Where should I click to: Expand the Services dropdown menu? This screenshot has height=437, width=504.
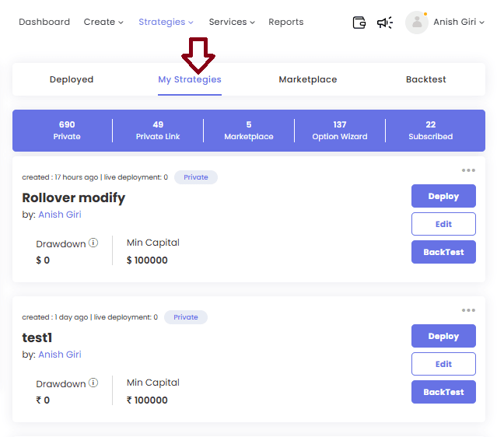click(232, 22)
